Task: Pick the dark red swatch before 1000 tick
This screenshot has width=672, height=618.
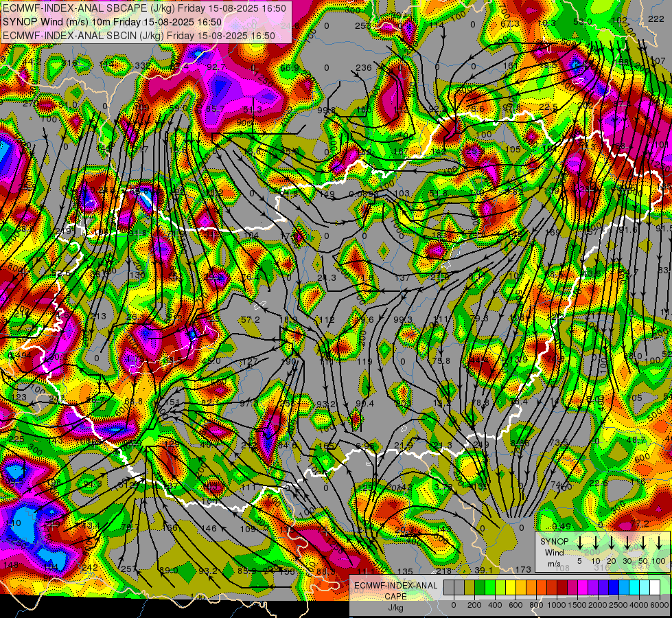Action: pos(552,588)
